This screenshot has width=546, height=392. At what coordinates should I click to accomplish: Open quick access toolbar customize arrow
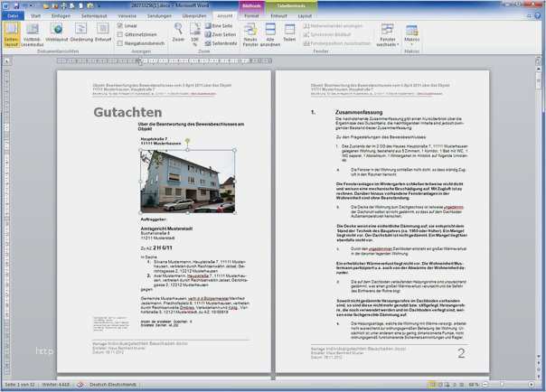coord(99,6)
